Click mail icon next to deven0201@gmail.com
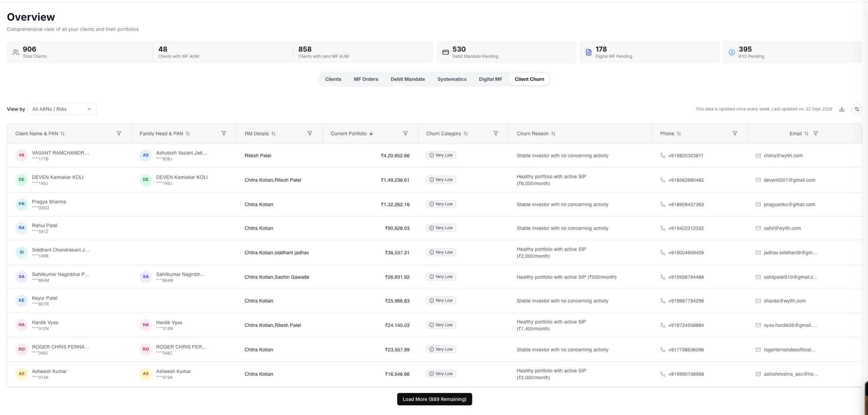 758,180
